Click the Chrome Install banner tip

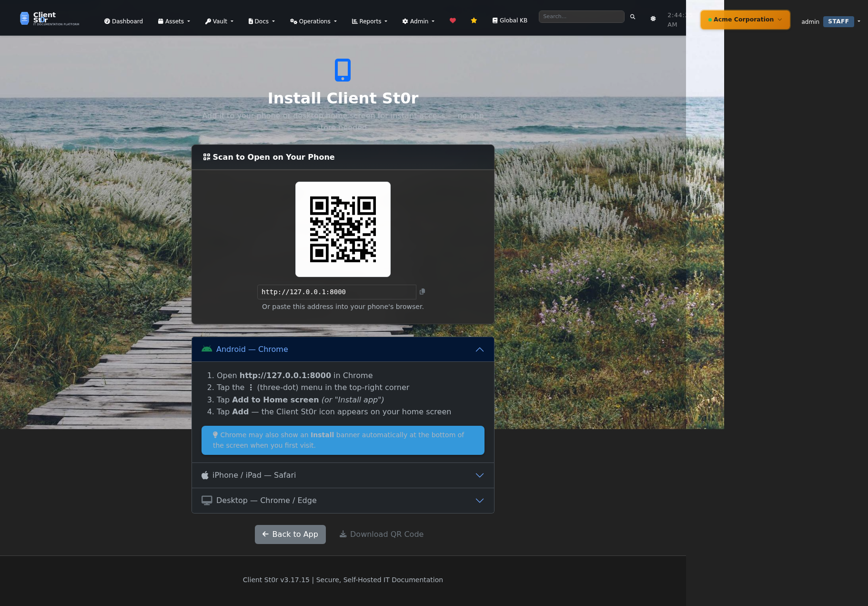(343, 440)
